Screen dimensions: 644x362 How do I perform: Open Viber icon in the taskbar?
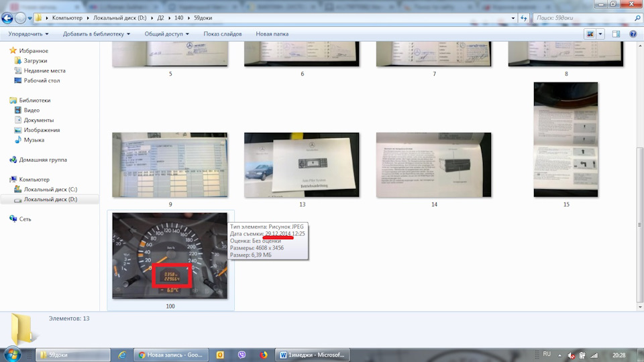pyautogui.click(x=242, y=355)
